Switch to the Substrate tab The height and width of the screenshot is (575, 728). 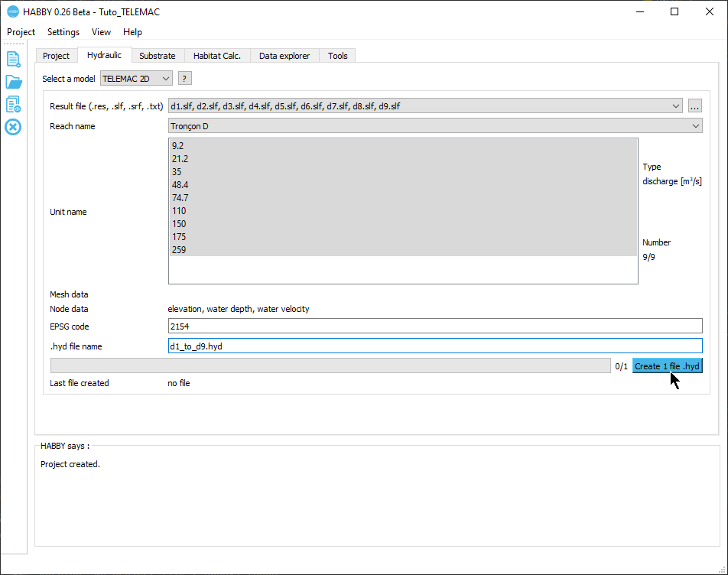coord(157,56)
